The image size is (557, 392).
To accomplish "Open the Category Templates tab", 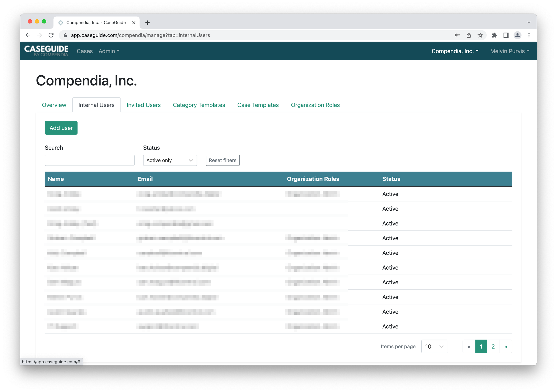I will pyautogui.click(x=199, y=105).
